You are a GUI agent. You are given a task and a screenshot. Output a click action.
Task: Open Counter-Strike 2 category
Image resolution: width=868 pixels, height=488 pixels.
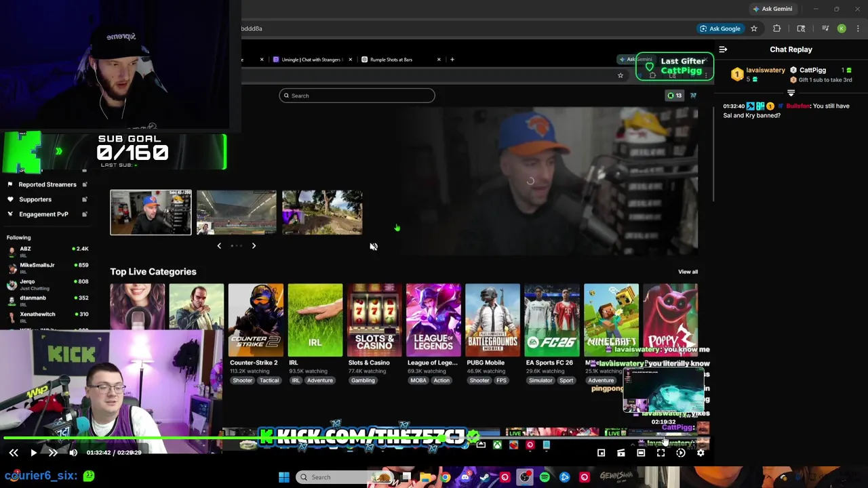[256, 320]
